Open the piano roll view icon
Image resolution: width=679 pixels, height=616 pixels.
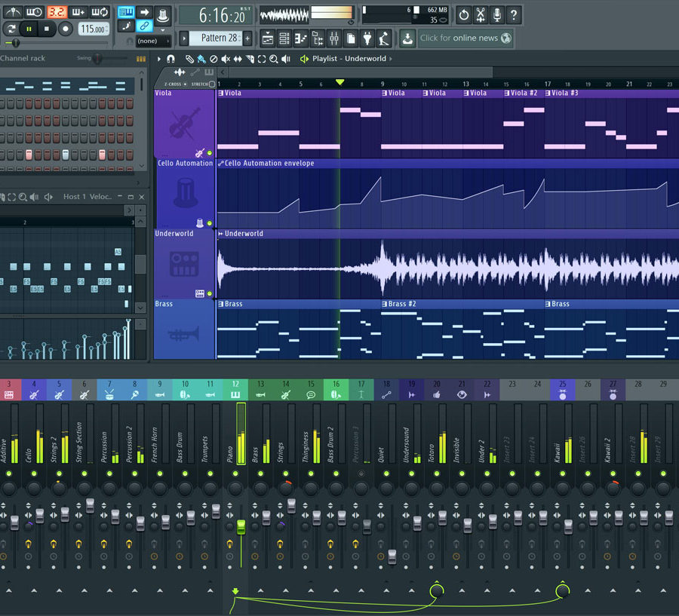click(x=301, y=38)
